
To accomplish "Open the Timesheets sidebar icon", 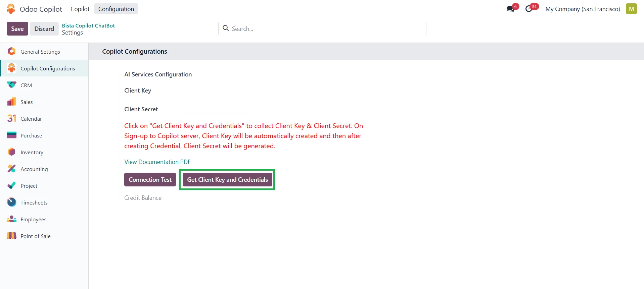I will [x=11, y=203].
